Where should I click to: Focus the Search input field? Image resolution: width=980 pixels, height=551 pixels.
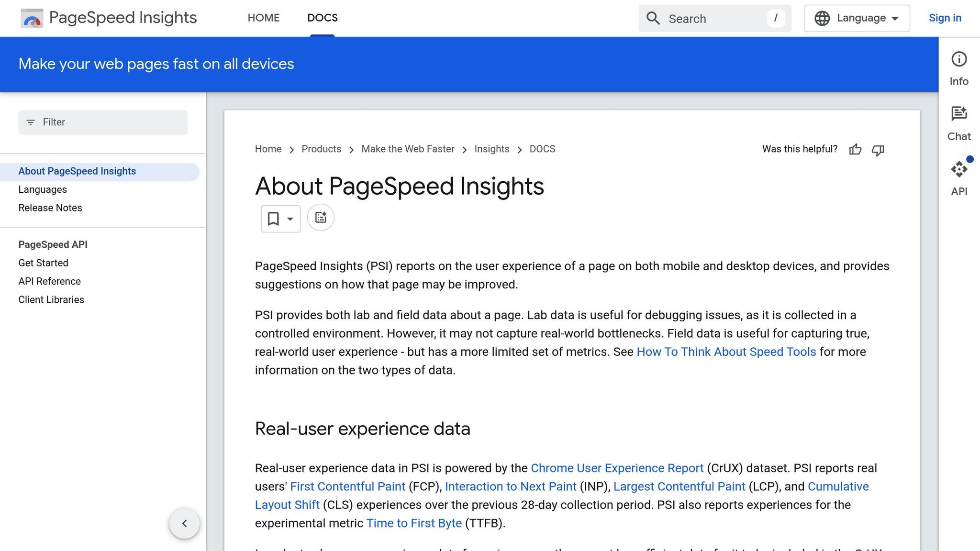715,19
